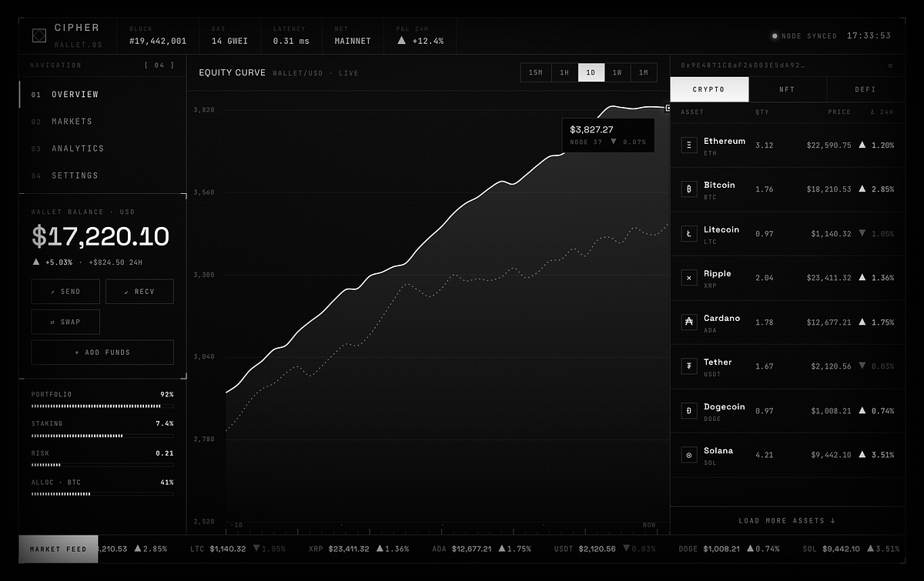This screenshot has width=924, height=581.
Task: Click the Staking progress bar
Action: [102, 436]
